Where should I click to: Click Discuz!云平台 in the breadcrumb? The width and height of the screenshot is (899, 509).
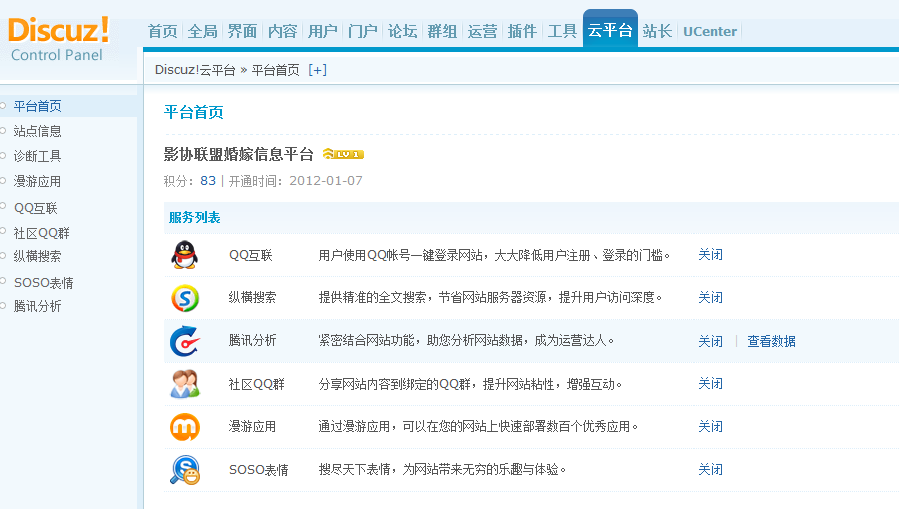[195, 70]
